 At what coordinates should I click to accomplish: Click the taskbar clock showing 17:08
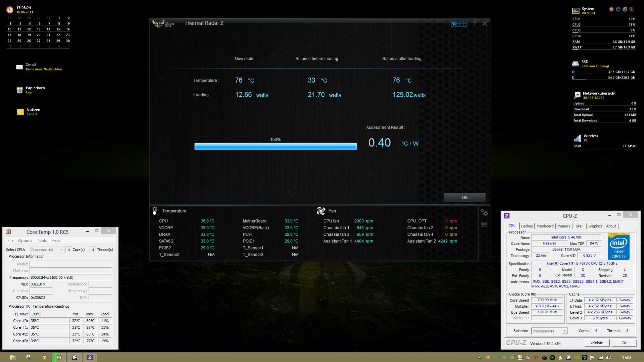point(626,358)
